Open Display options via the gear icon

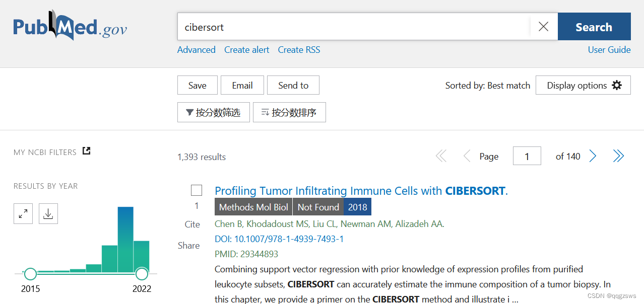(x=617, y=85)
